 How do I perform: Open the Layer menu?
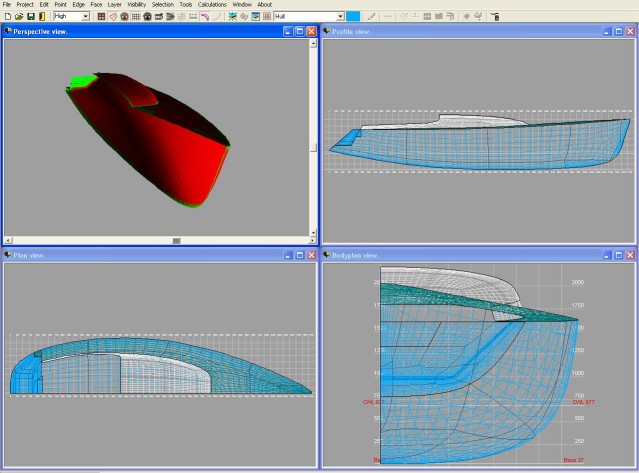point(115,5)
